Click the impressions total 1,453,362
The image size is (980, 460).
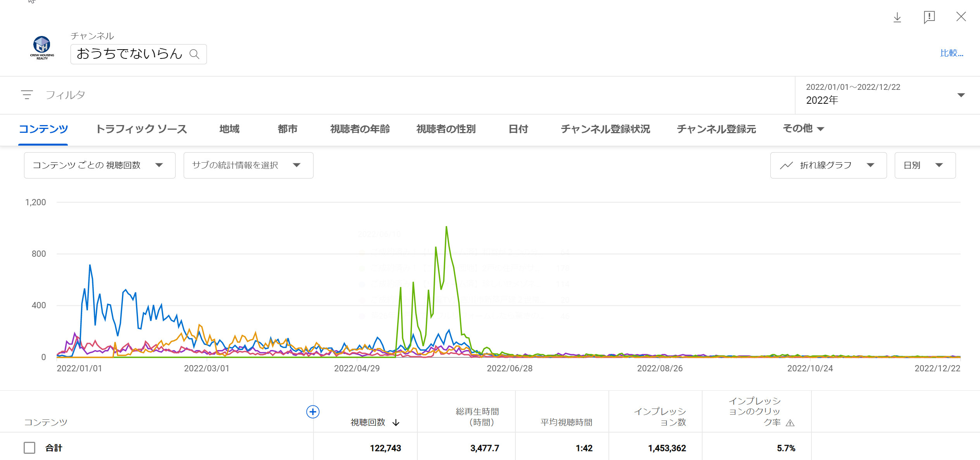[x=667, y=448]
